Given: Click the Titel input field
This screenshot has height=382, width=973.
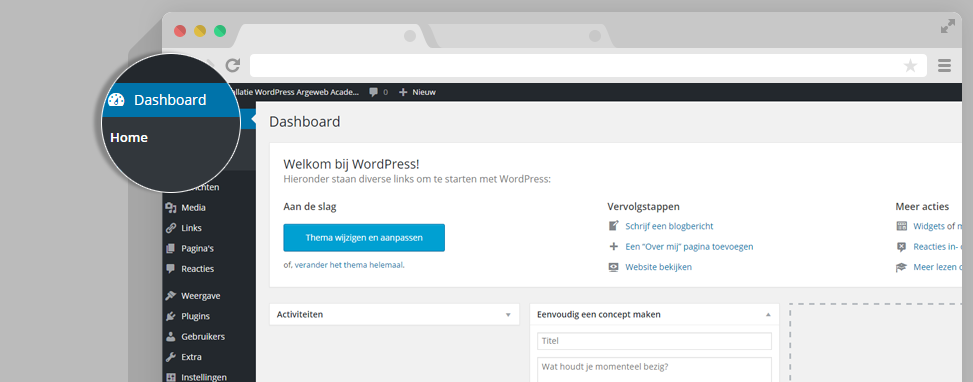Looking at the screenshot, I should pyautogui.click(x=655, y=341).
